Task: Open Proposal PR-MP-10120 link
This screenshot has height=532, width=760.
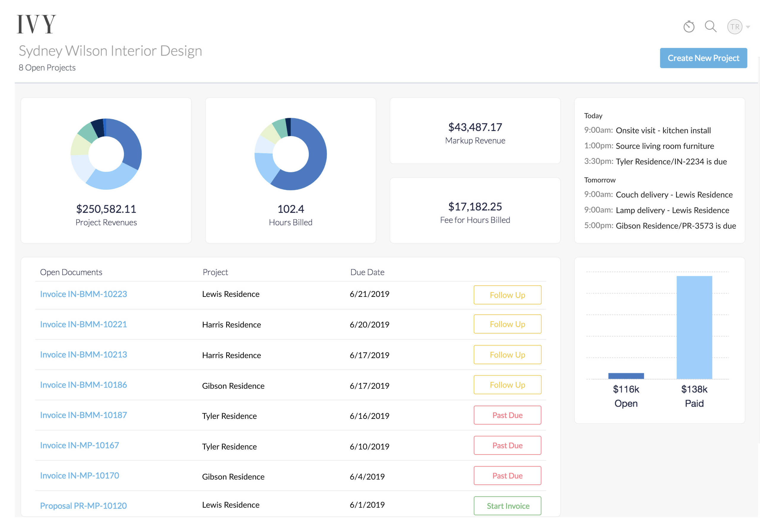Action: click(x=83, y=506)
